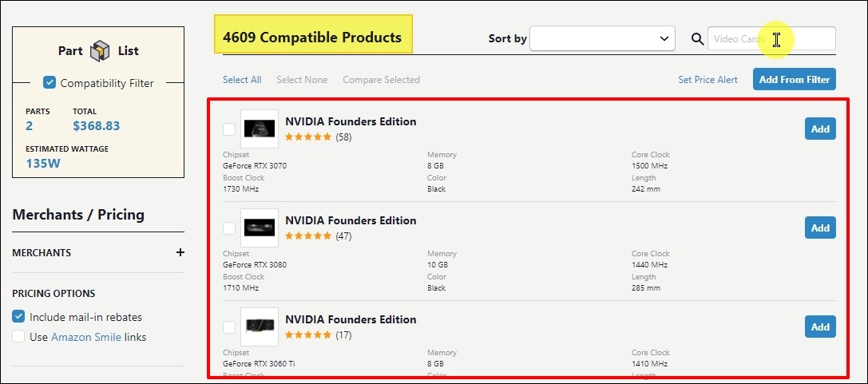868x384 pixels.
Task: Expand the Merchants plus icon
Action: click(x=180, y=252)
